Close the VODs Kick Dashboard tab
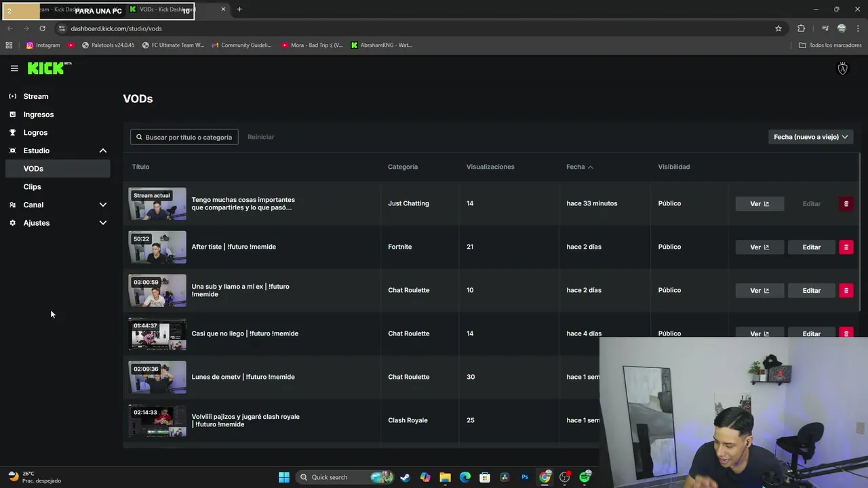The image size is (868, 488). [223, 9]
